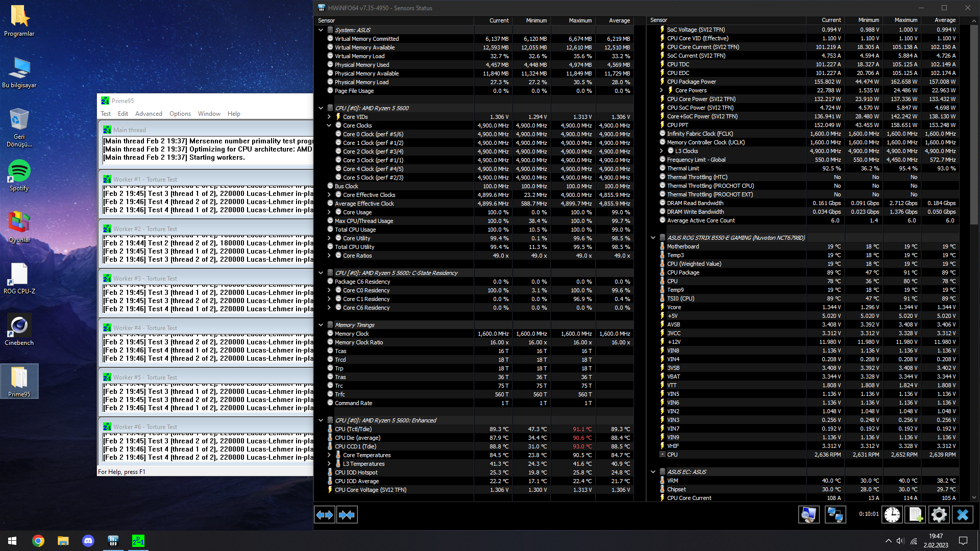
Task: Select the Thermal Limit row
Action: (x=803, y=168)
